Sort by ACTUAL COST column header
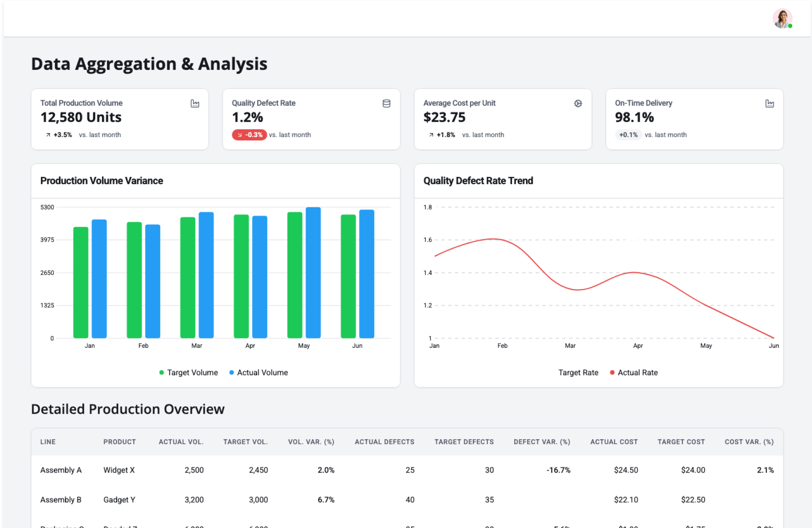This screenshot has height=528, width=812. click(614, 442)
